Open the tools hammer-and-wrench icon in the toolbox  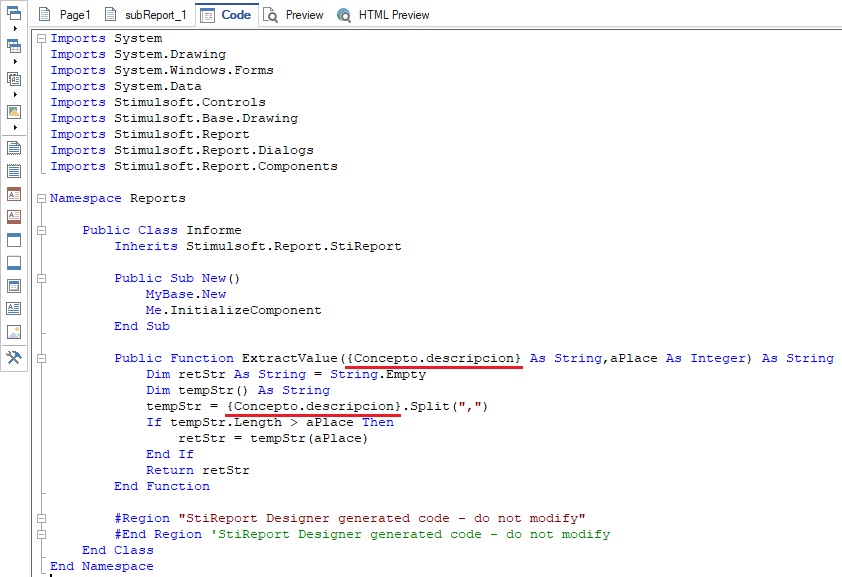[x=14, y=357]
